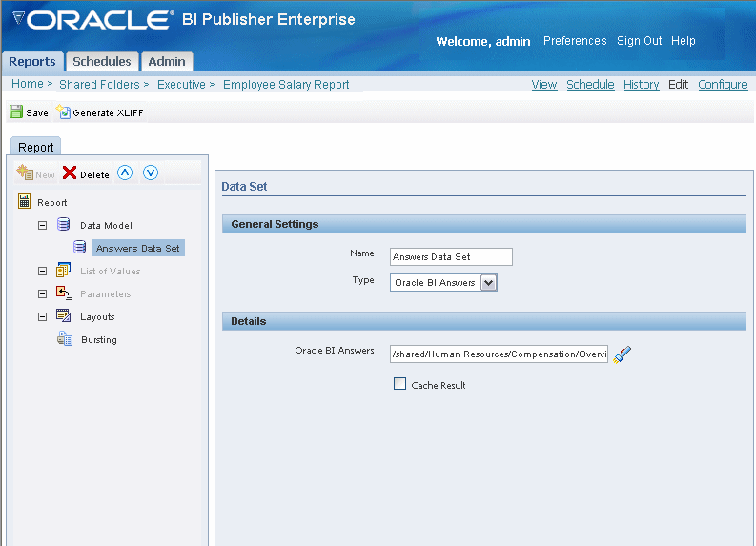The width and height of the screenshot is (756, 546).
Task: Click the Delete button label
Action: (94, 174)
